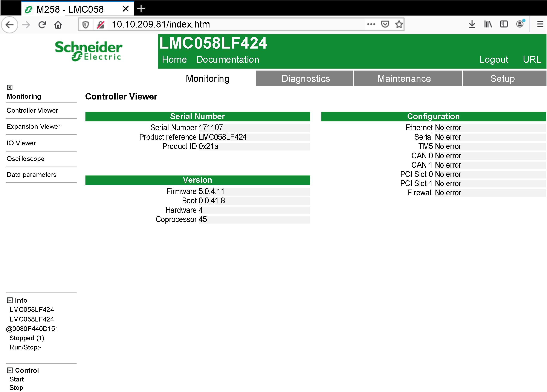The image size is (547, 392).
Task: Click the tracking protection shield icon
Action: pyautogui.click(x=86, y=24)
